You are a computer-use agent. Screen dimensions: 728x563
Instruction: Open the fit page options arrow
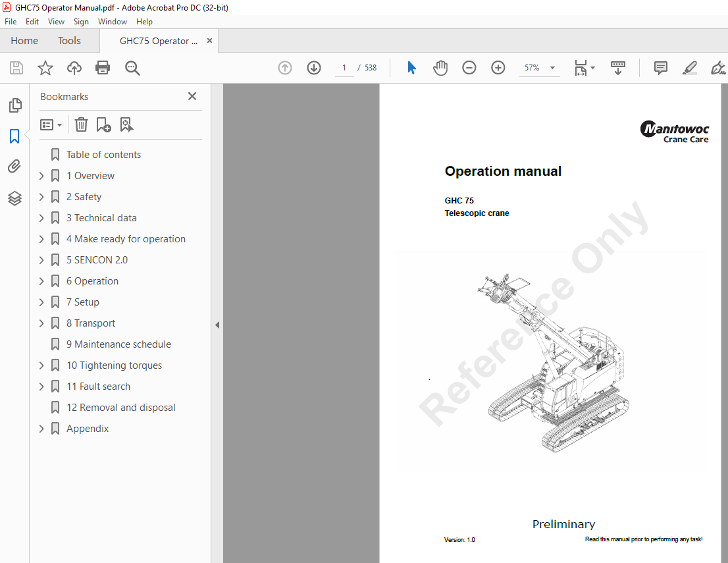coord(592,68)
